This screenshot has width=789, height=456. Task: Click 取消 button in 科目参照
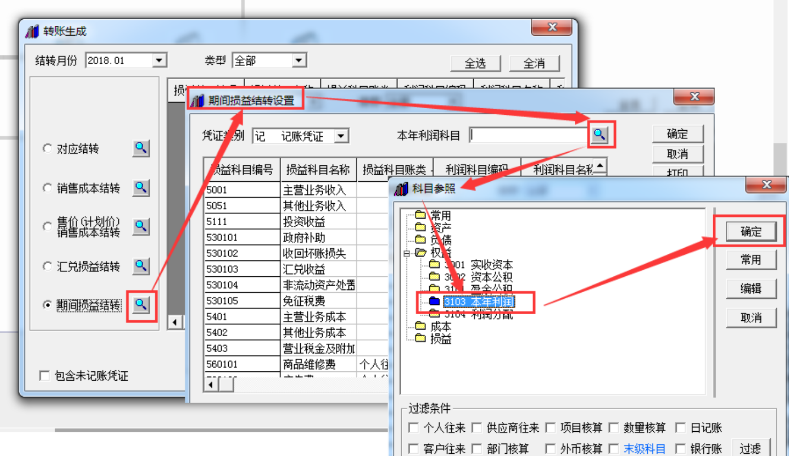(751, 318)
